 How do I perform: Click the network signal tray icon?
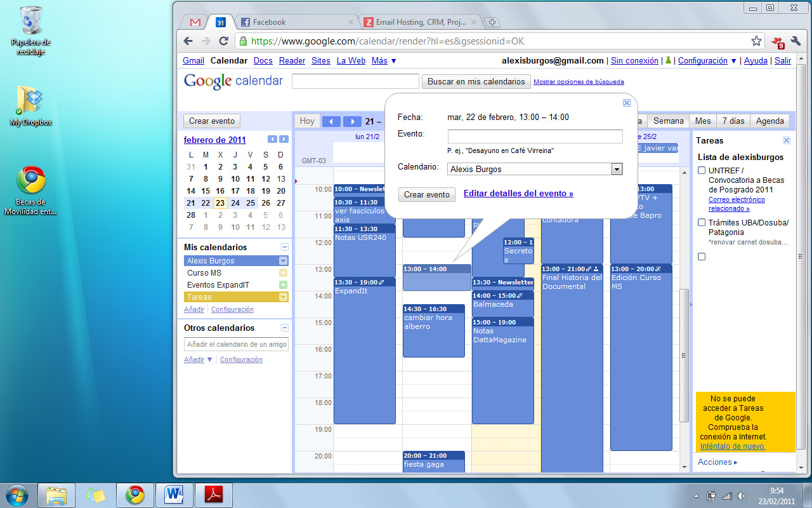click(727, 496)
